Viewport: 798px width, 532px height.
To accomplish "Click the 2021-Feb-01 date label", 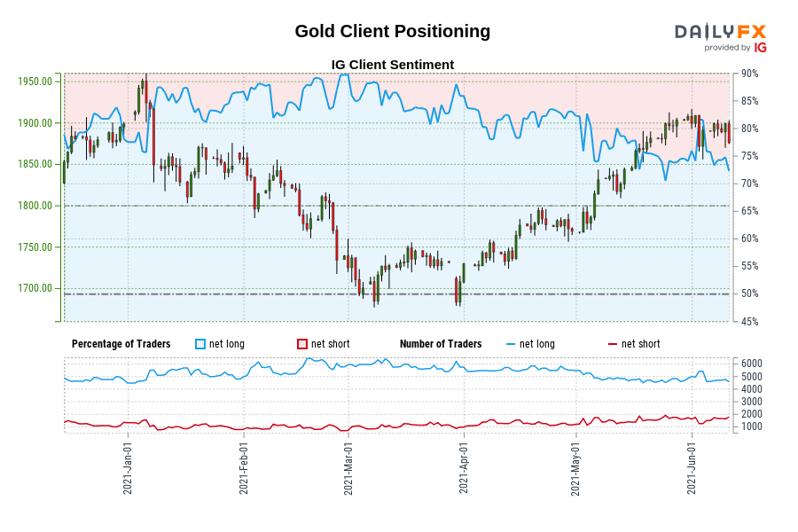I will pos(244,468).
